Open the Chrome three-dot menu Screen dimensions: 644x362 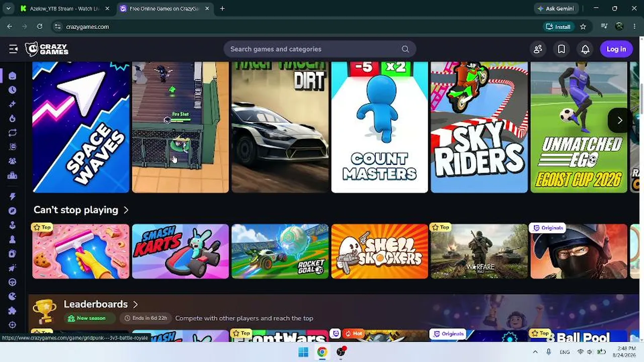point(634,27)
